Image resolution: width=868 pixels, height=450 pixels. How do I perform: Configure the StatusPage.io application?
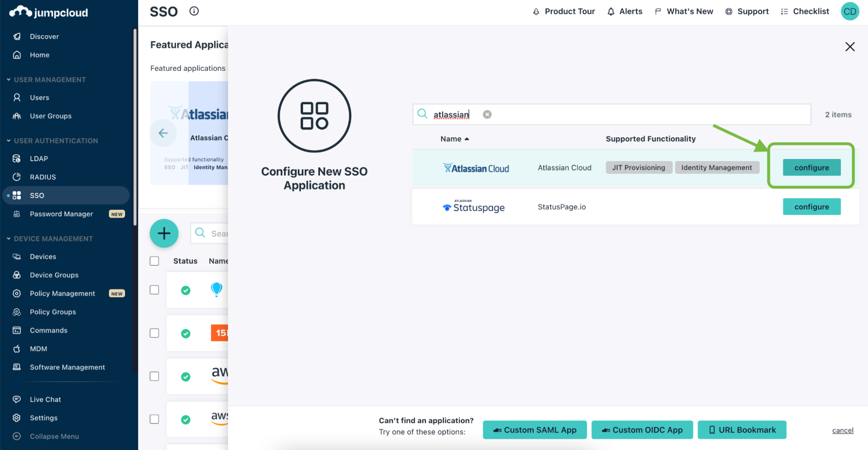tap(812, 207)
